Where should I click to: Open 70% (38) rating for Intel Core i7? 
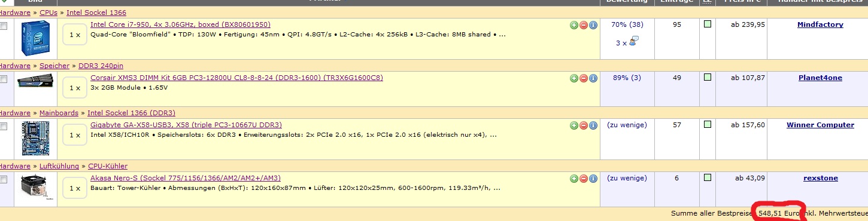point(627,24)
